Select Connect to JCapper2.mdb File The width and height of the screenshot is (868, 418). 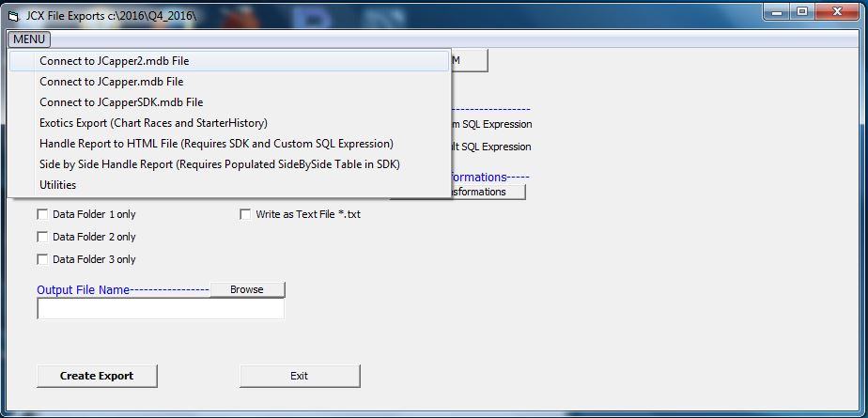coord(115,60)
